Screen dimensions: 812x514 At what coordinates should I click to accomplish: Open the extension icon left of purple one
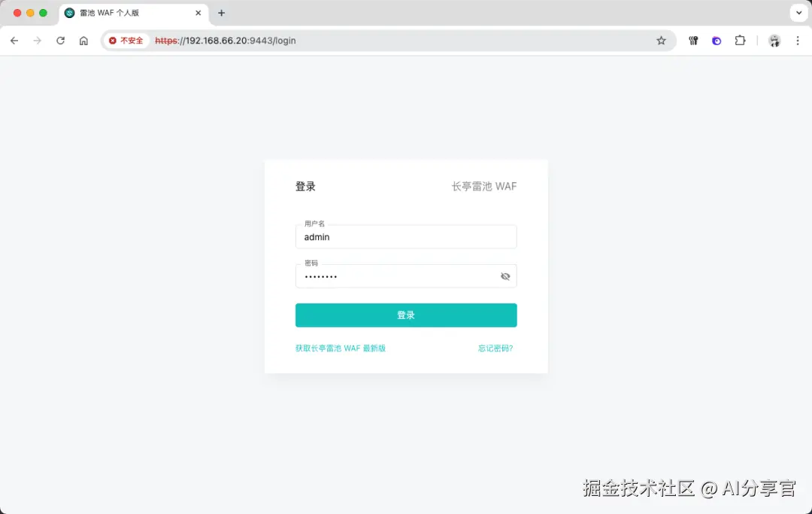pos(693,41)
